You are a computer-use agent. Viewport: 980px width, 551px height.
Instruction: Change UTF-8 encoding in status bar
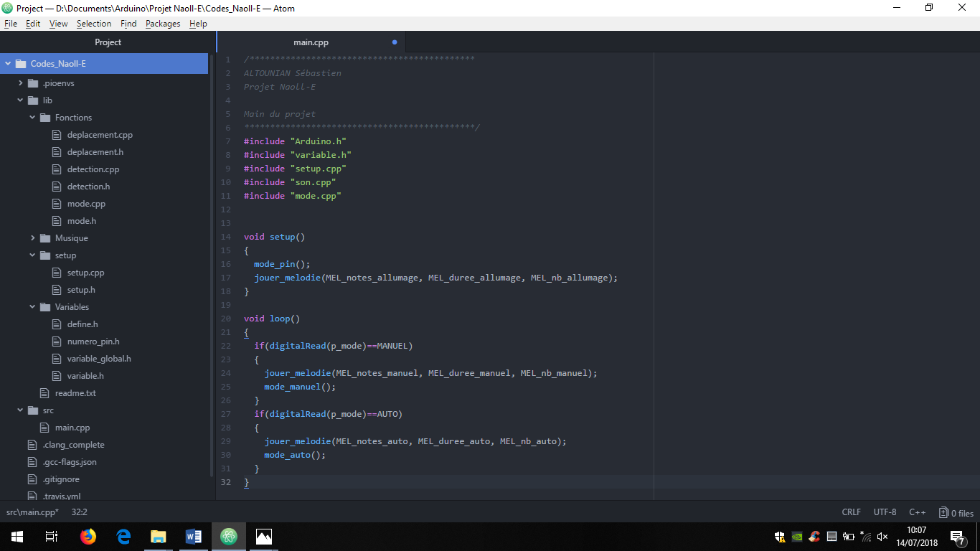(x=885, y=512)
